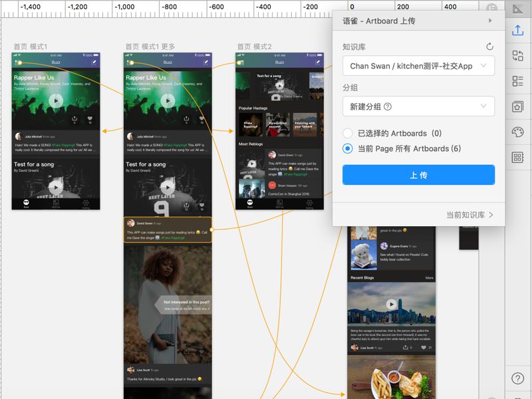The width and height of the screenshot is (532, 399).
Task: Click the template star icon in sidebar
Action: coord(518,106)
